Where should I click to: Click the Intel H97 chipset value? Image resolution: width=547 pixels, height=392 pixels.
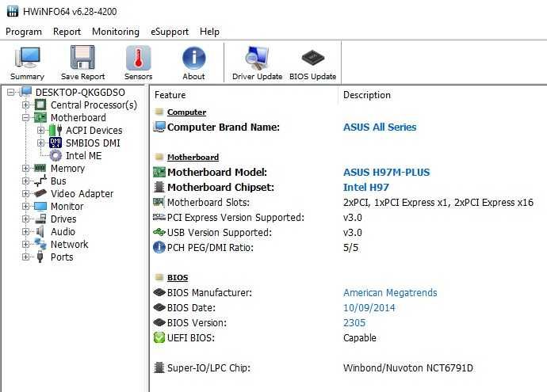(366, 187)
